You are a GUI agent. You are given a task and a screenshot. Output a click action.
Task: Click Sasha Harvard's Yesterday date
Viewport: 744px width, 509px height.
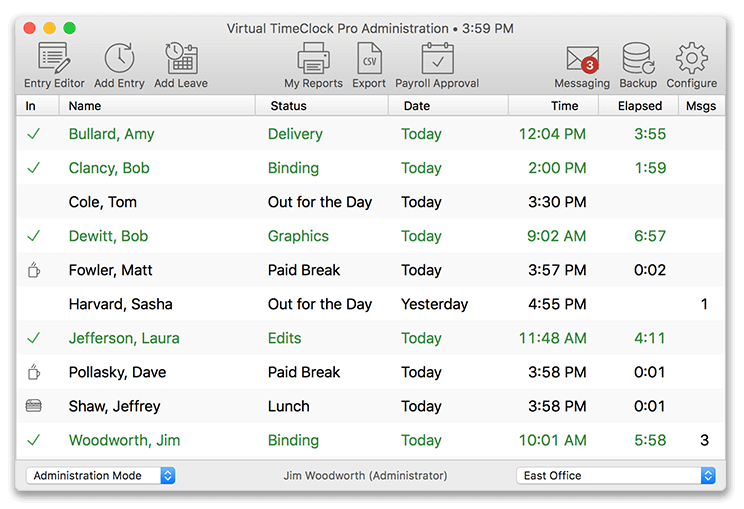[x=435, y=304]
